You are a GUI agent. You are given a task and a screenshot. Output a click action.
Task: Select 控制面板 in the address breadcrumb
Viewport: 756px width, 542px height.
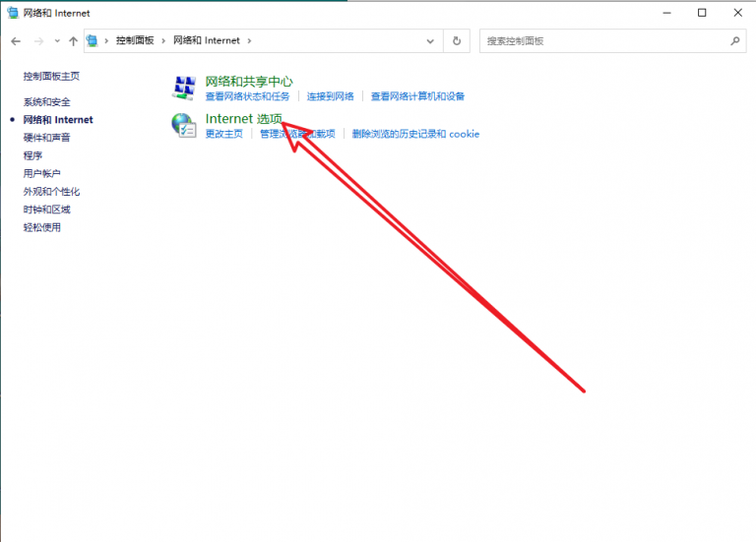(135, 40)
